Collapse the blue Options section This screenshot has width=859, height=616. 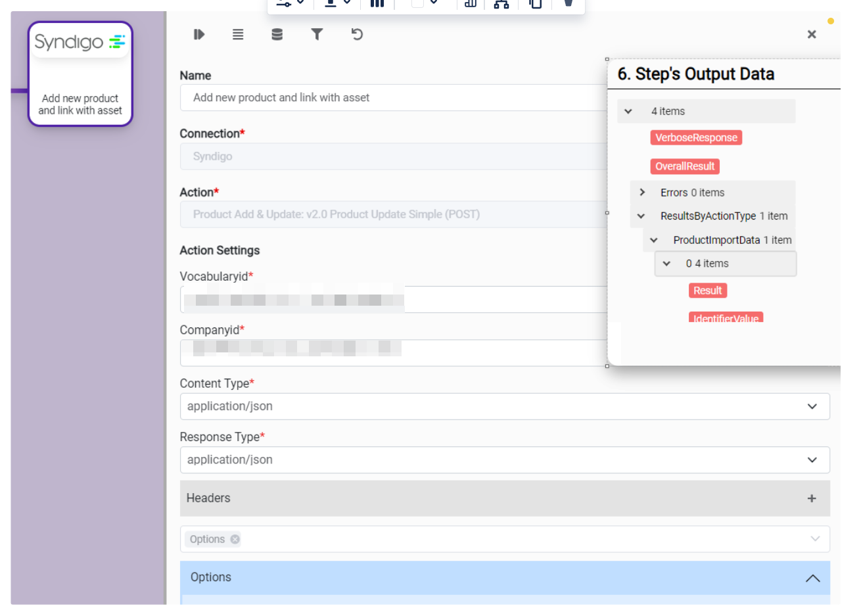click(x=812, y=578)
